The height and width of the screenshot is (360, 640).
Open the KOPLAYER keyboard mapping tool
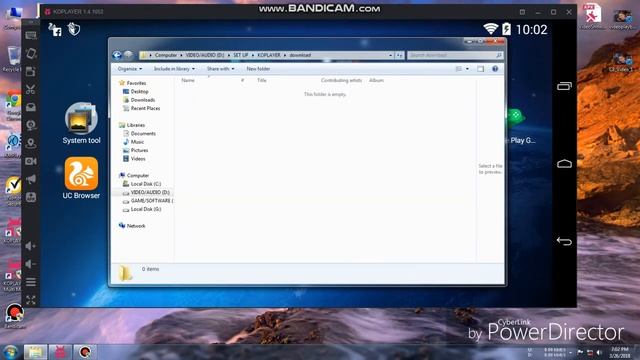pos(31,36)
